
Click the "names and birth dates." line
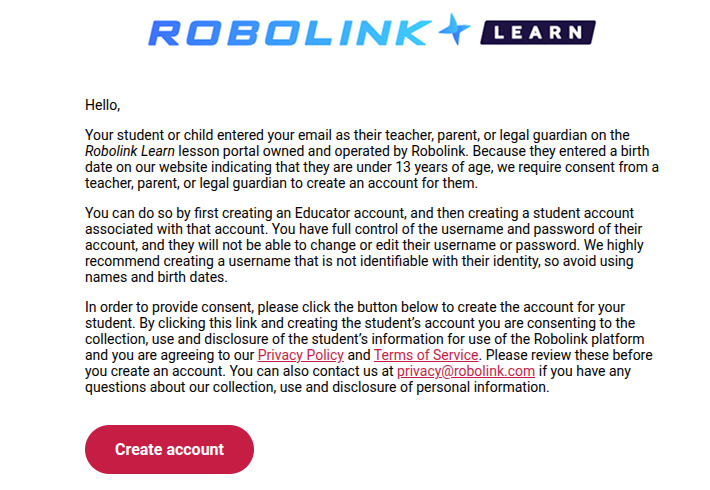pos(156,277)
